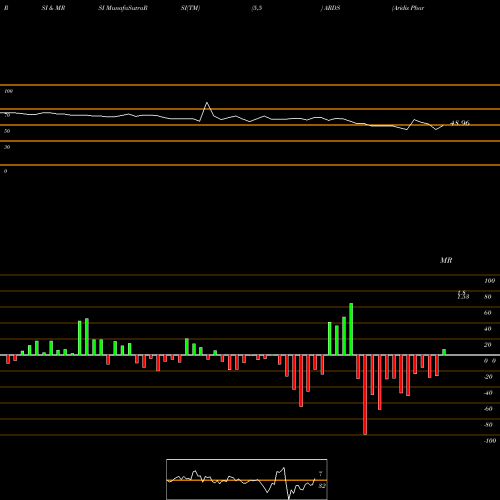This screenshot has height=500, width=500.
Task: Click the '(Aridis Phar' company name text
Action: click(408, 8)
